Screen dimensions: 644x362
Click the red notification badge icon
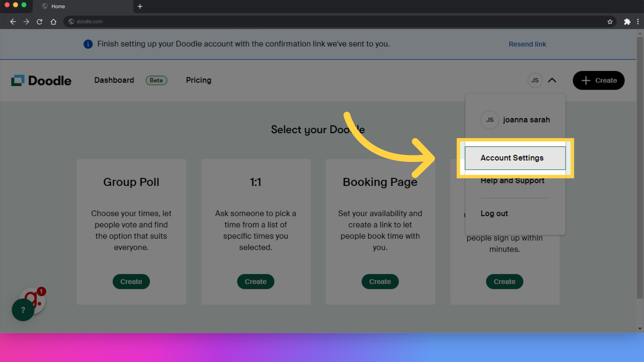click(x=41, y=292)
